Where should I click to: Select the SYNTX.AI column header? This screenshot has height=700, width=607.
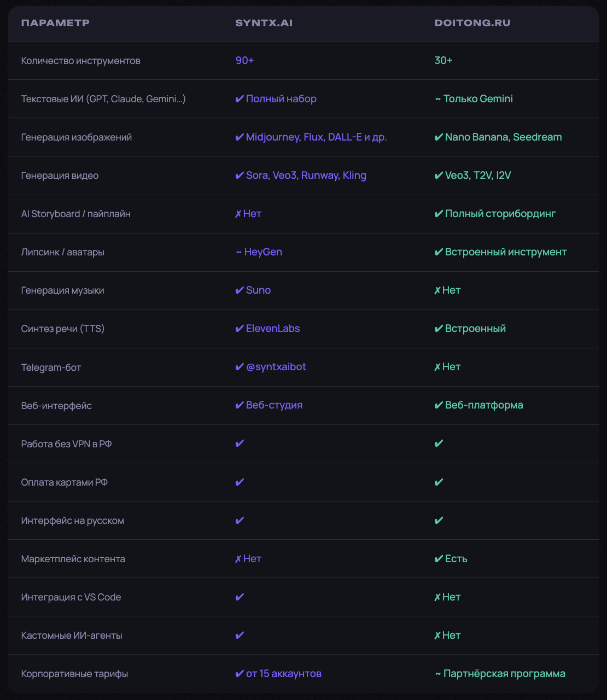[x=264, y=23]
